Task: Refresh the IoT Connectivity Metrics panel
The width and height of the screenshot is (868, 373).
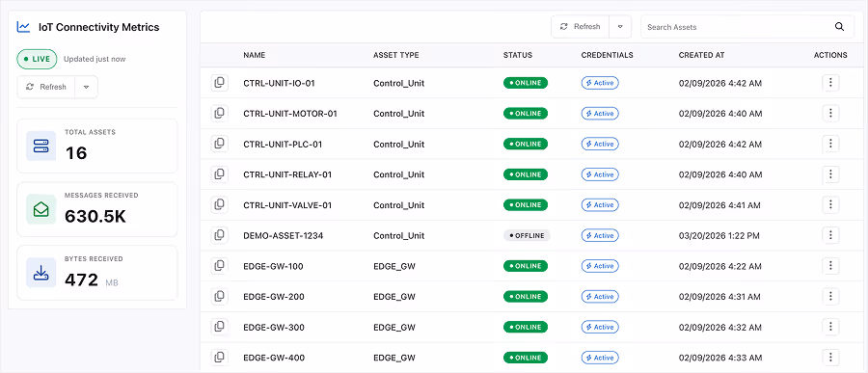Action: (46, 87)
